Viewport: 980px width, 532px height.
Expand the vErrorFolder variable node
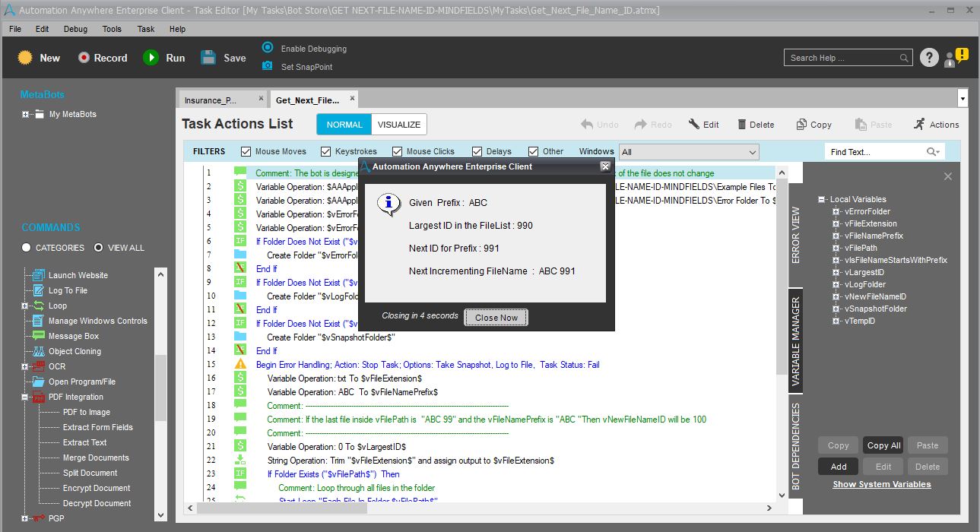[x=837, y=212]
